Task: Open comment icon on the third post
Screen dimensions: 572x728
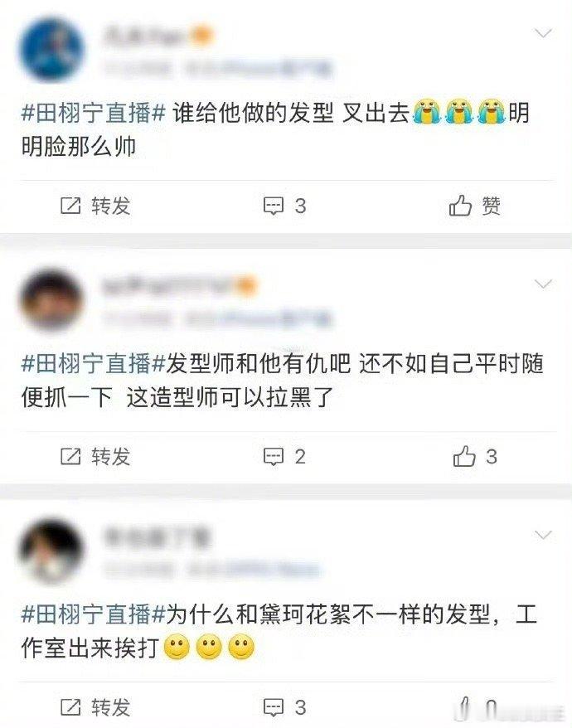Action: click(274, 707)
